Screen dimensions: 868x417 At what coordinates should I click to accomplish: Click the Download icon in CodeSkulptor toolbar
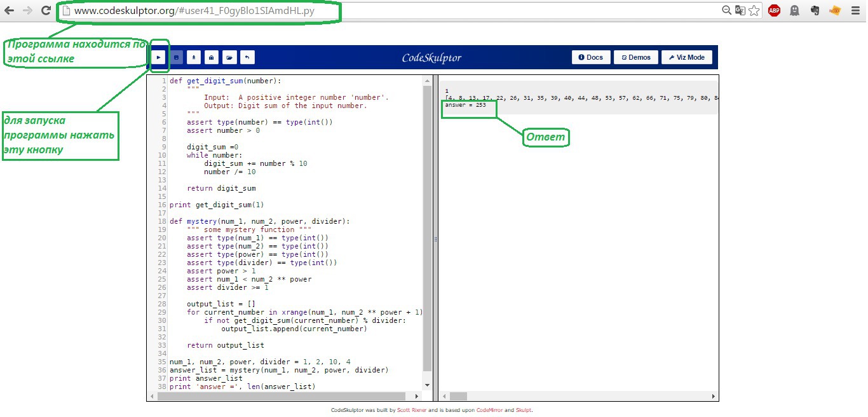(194, 57)
